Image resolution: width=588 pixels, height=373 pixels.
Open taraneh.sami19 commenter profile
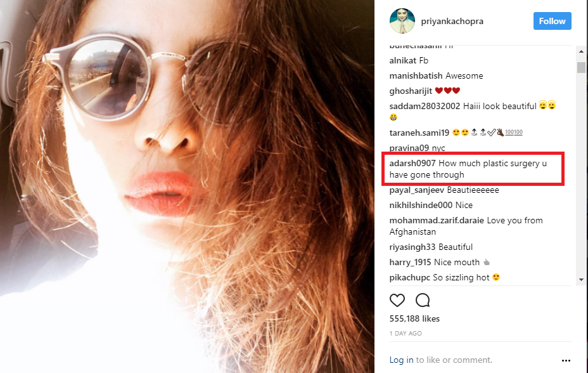pos(419,133)
